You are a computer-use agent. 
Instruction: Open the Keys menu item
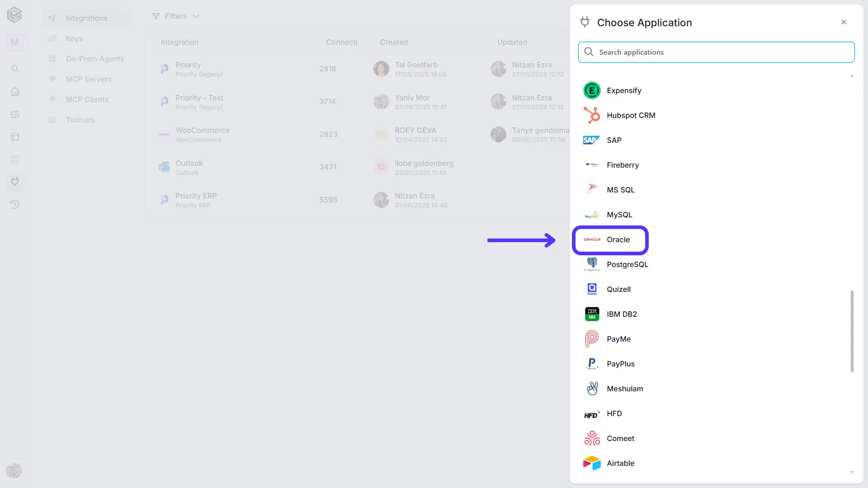coord(74,38)
